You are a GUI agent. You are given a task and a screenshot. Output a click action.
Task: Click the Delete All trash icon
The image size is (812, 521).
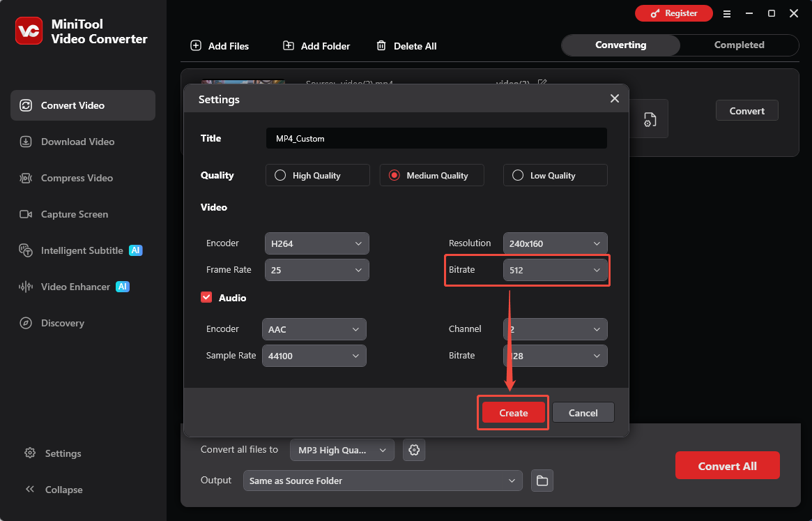pyautogui.click(x=381, y=45)
